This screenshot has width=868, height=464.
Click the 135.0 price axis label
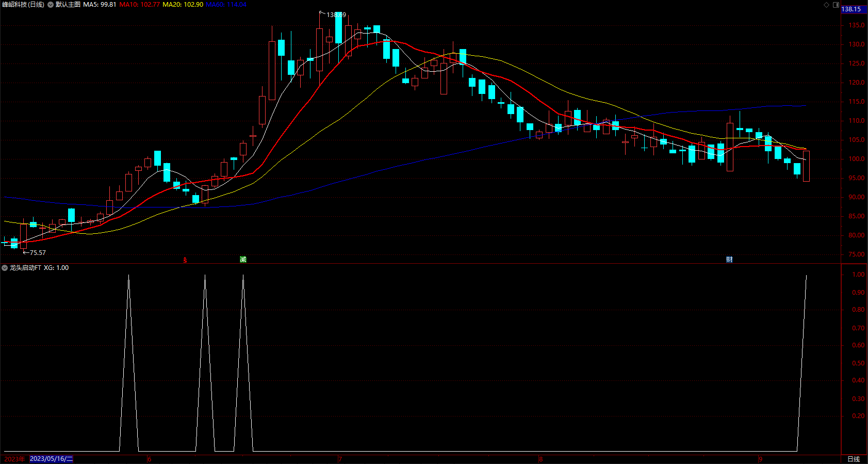click(x=856, y=25)
